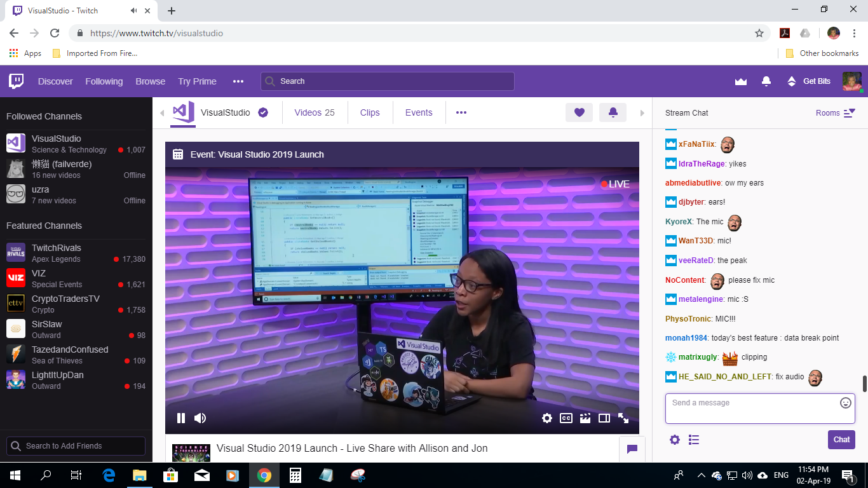Click the event calendar icon above the video
Image resolution: width=868 pixels, height=488 pixels.
[178, 154]
